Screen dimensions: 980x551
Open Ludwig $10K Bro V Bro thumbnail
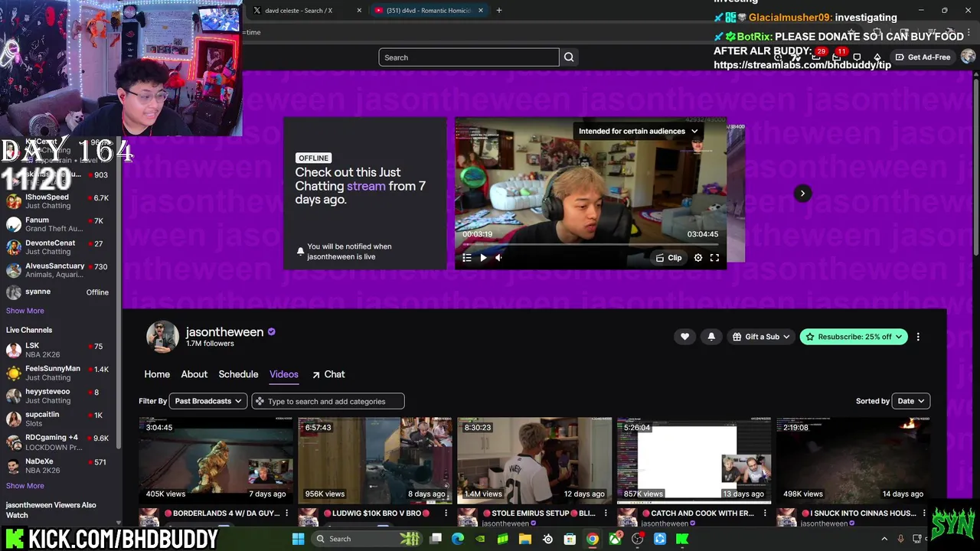click(x=375, y=460)
